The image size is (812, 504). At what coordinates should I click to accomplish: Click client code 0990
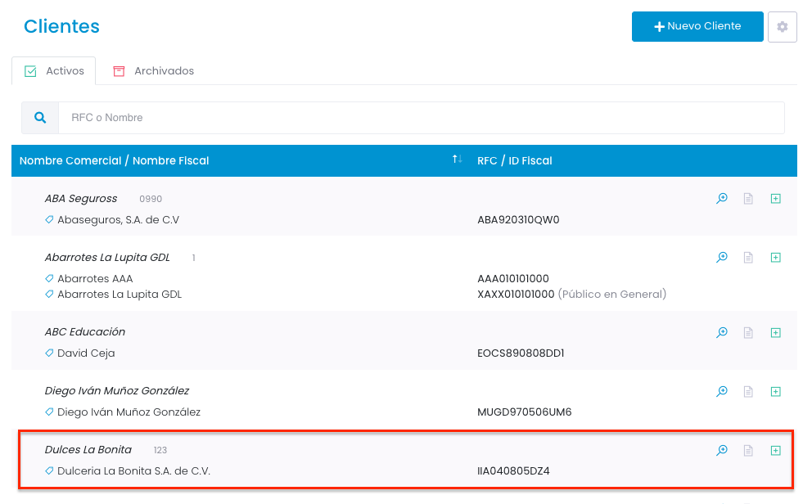pyautogui.click(x=151, y=199)
